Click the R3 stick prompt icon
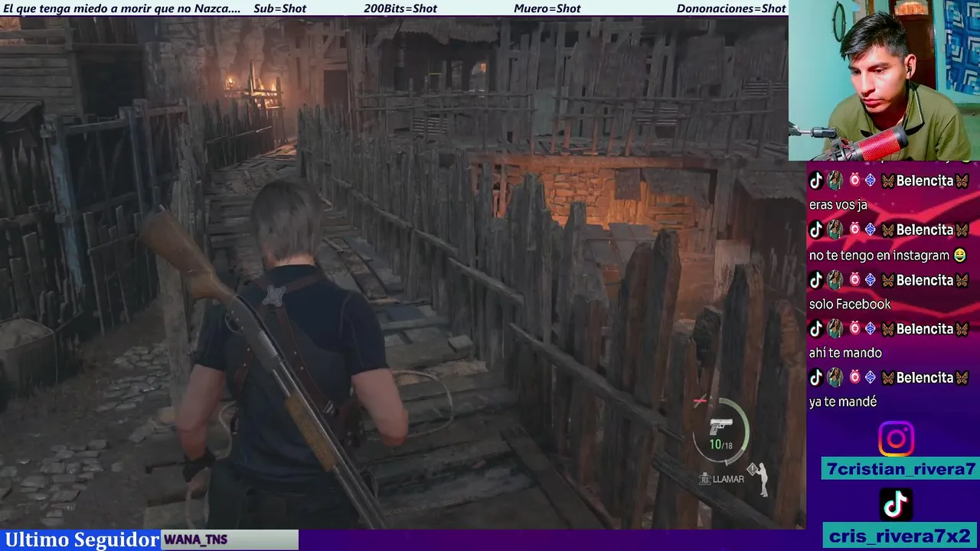 [x=704, y=478]
